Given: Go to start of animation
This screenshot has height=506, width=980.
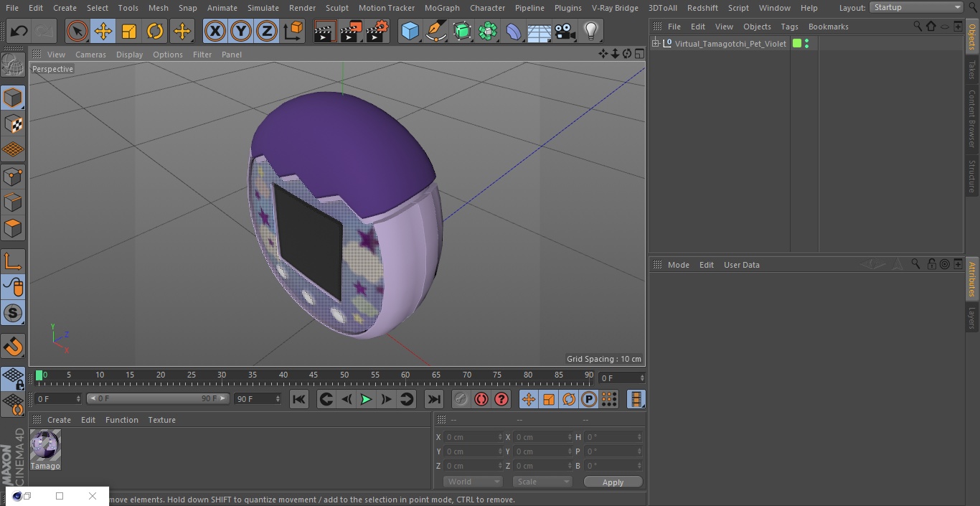Looking at the screenshot, I should [x=299, y=399].
